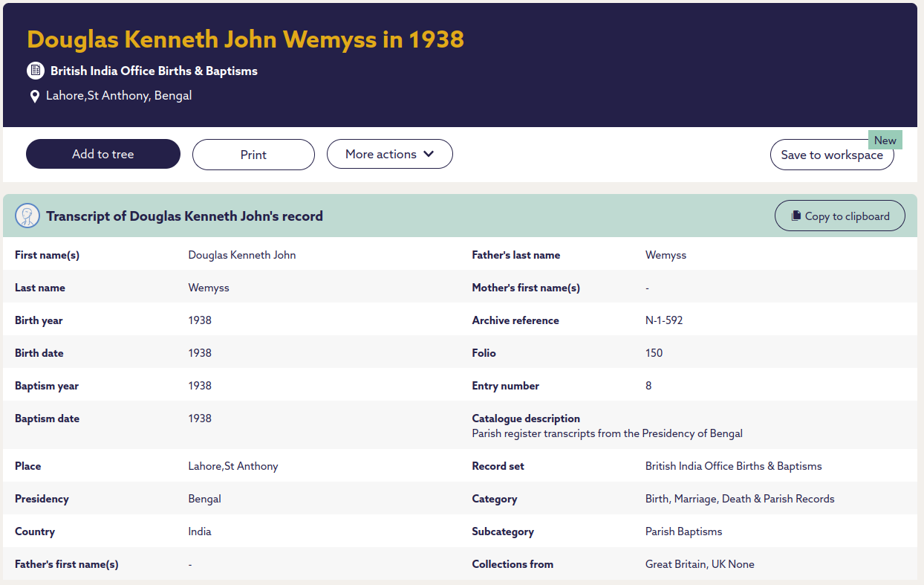Select archive reference value N-1-592

pyautogui.click(x=663, y=320)
